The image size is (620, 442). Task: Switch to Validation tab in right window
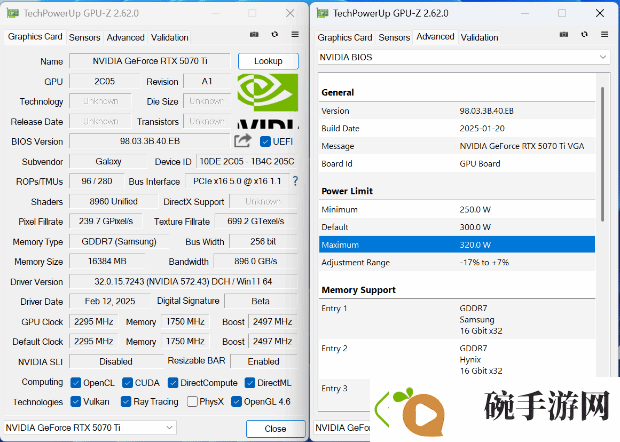point(479,38)
